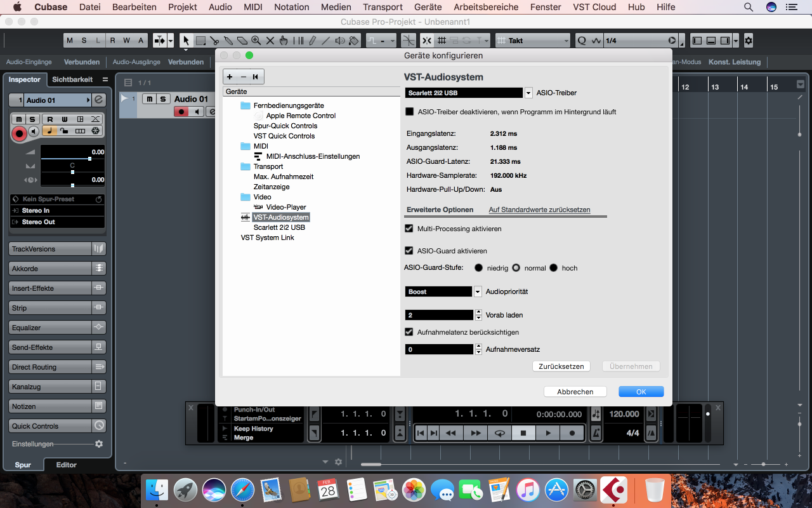Mute Audio 01 in track list
This screenshot has height=508, width=812.
point(149,99)
